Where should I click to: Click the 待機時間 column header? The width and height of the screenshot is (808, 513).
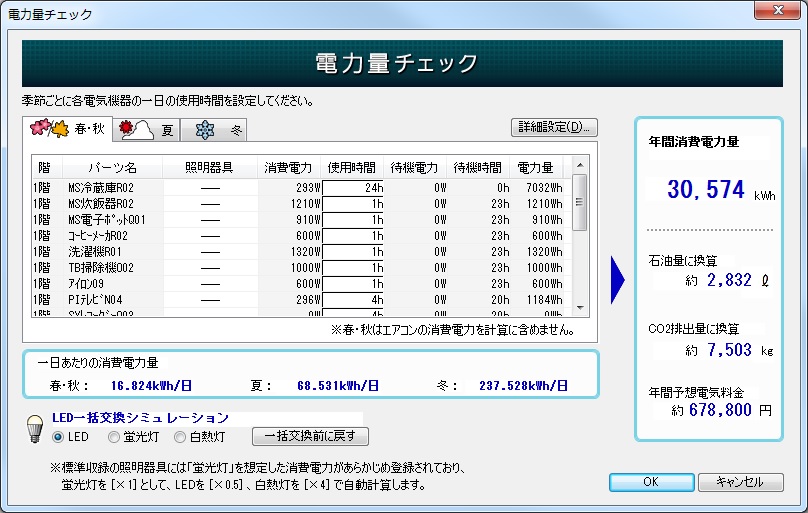pos(478,168)
